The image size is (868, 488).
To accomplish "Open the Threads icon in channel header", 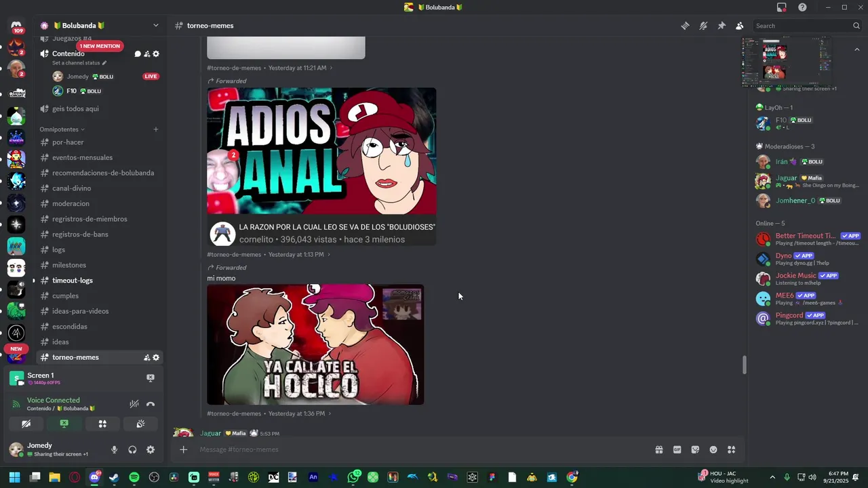I will click(x=686, y=26).
